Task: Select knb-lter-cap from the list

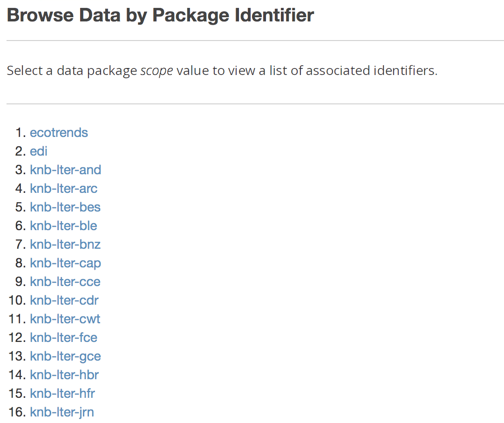Action: pyautogui.click(x=65, y=263)
